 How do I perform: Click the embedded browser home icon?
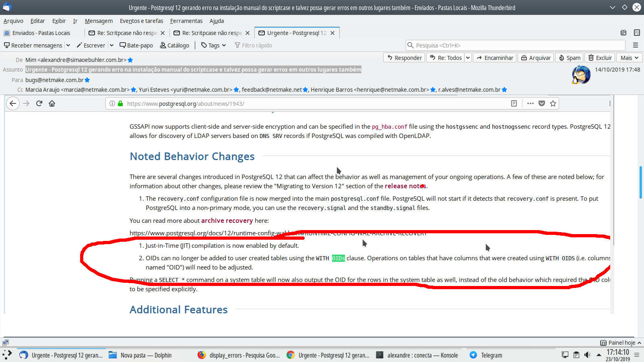[x=52, y=103]
